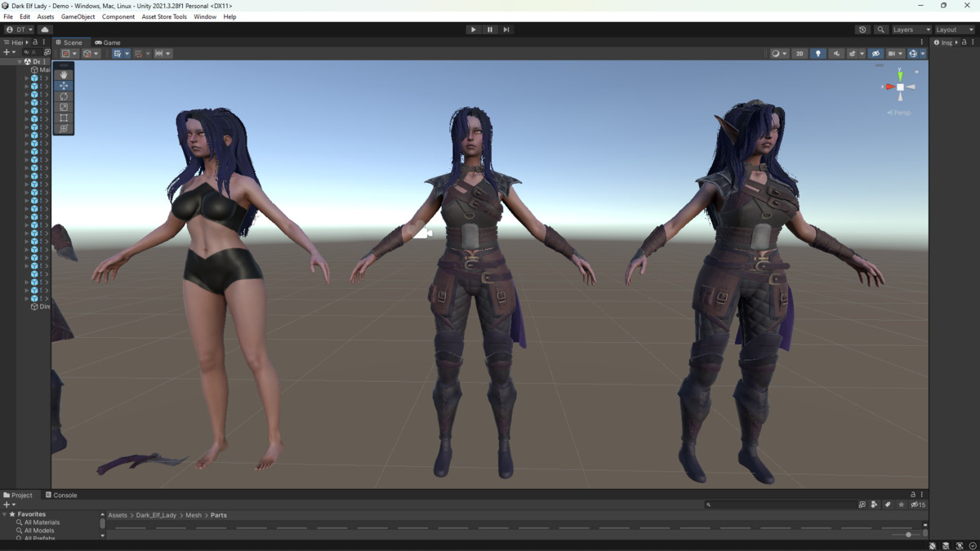
Task: Open Inspector panel three-dot menu
Action: [x=973, y=42]
